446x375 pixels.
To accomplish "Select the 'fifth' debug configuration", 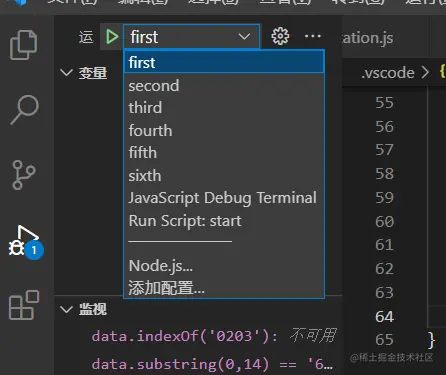I will point(224,153).
